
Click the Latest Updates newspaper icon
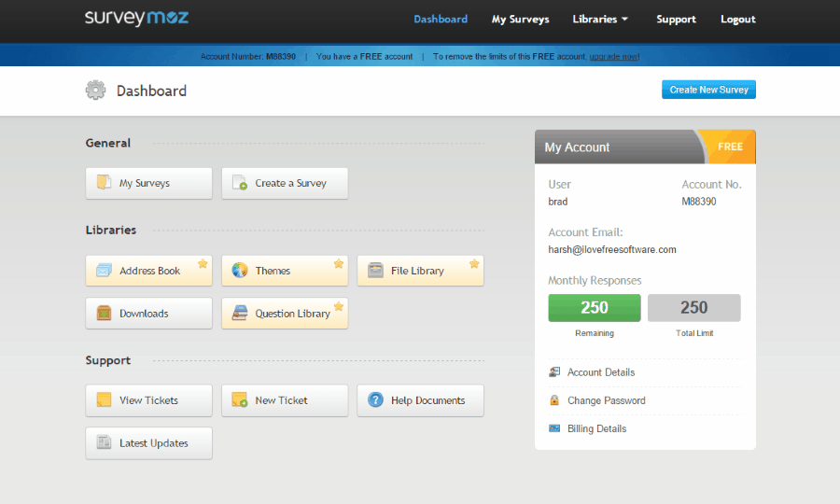pyautogui.click(x=104, y=442)
